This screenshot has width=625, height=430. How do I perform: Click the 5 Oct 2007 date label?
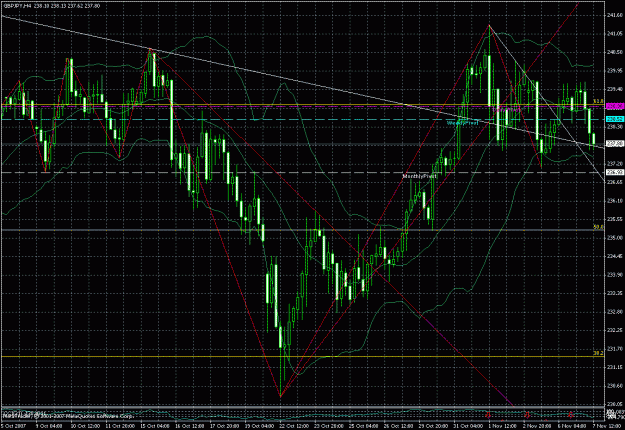click(13, 426)
